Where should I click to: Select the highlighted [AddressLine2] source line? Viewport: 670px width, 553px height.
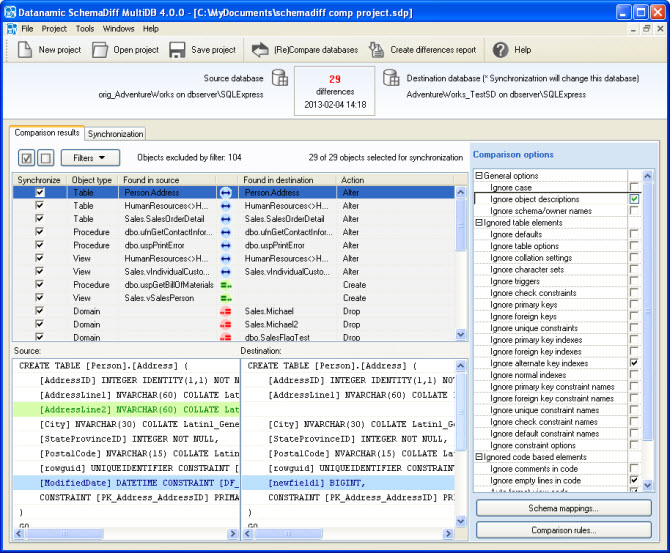pos(126,409)
